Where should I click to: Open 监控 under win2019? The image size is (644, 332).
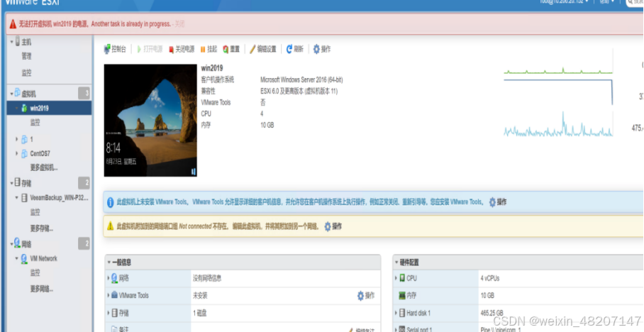click(x=35, y=123)
